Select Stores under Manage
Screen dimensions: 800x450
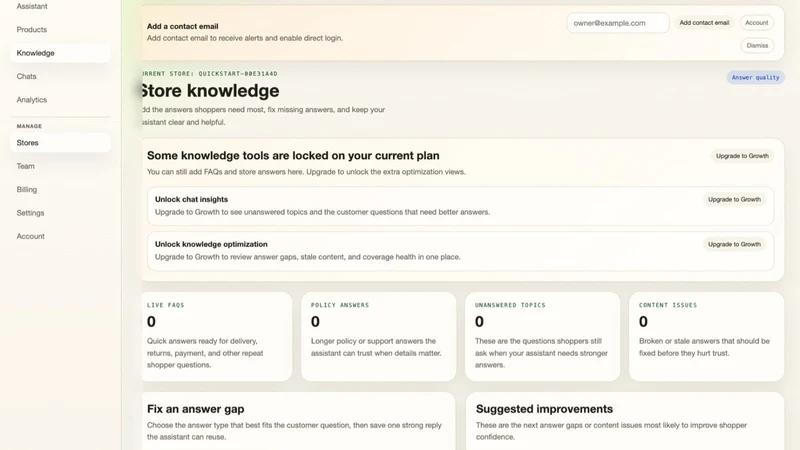click(60, 143)
